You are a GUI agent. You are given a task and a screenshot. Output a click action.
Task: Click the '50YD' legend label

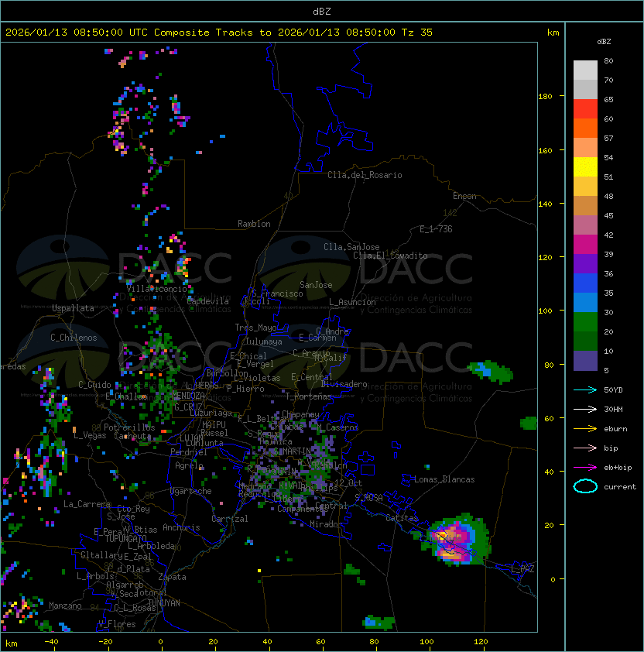[x=613, y=390]
